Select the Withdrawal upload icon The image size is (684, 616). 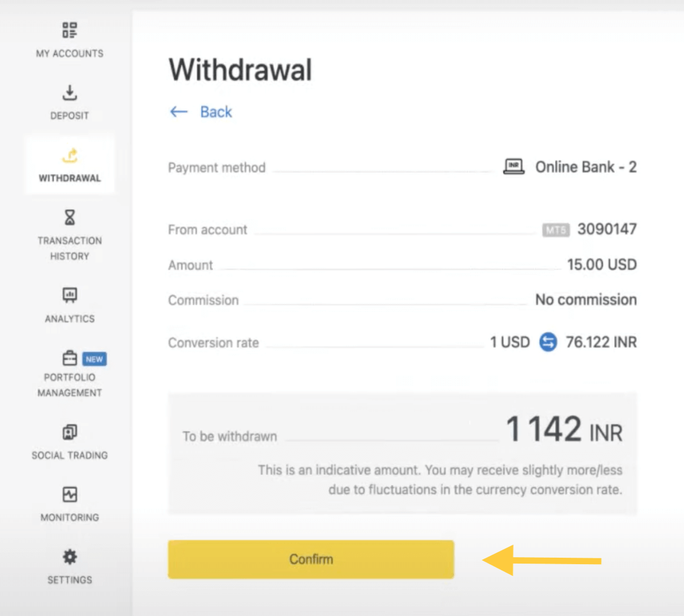69,155
